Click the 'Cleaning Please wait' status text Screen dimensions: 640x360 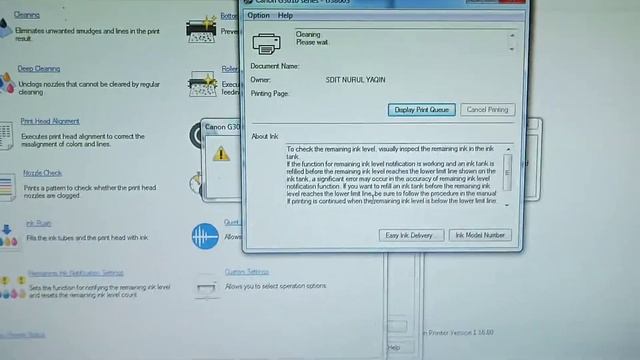[312, 38]
